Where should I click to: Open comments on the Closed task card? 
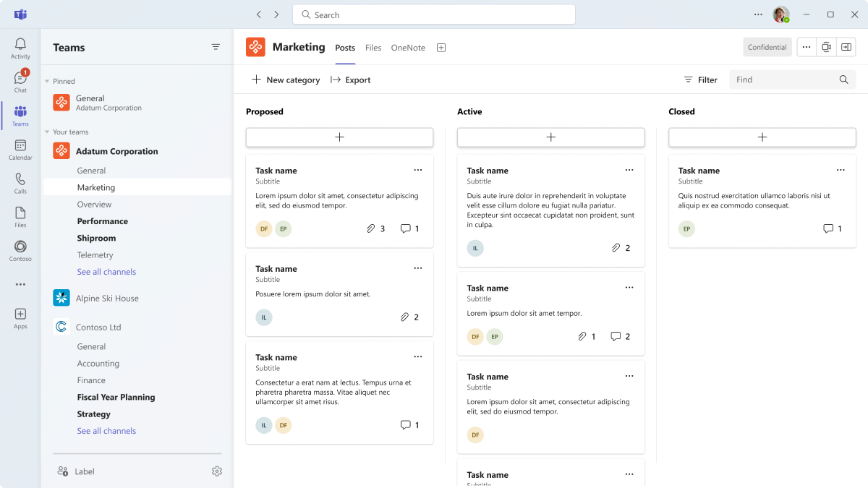(x=833, y=228)
